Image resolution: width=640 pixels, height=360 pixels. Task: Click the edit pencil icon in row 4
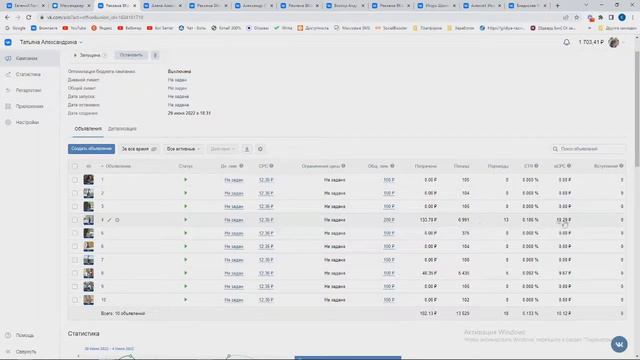(109, 220)
